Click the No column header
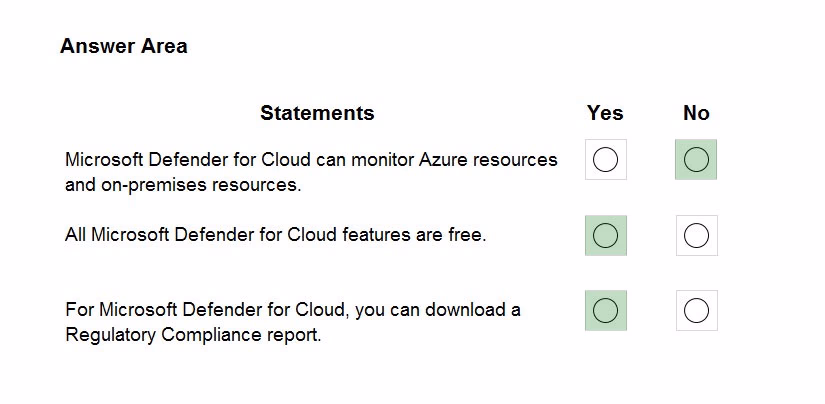 click(x=696, y=113)
